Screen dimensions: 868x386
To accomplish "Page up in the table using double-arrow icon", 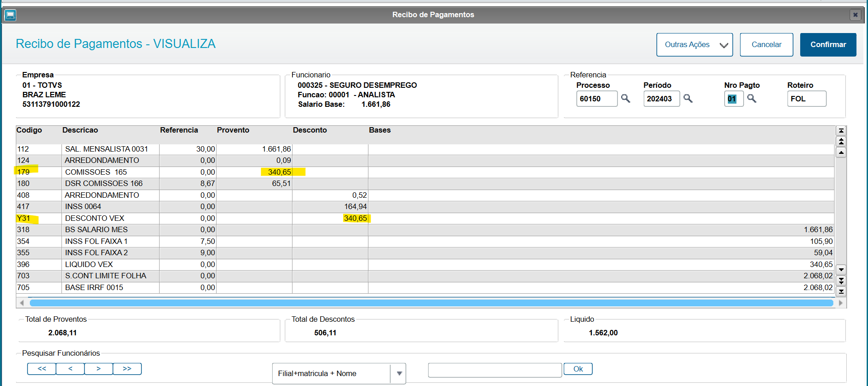I will pyautogui.click(x=841, y=142).
